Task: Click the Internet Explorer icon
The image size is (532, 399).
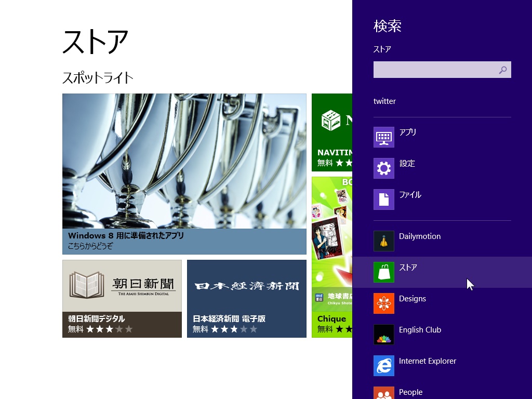Action: (x=384, y=366)
